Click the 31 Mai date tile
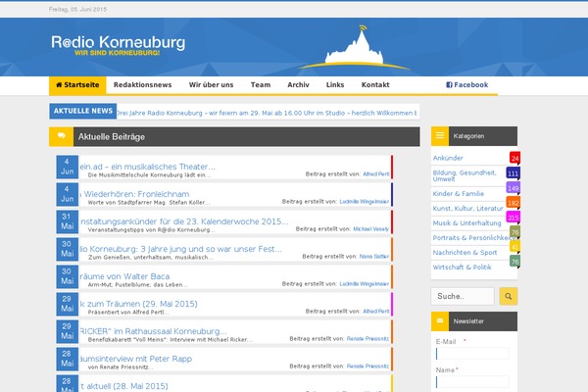 pos(68,221)
